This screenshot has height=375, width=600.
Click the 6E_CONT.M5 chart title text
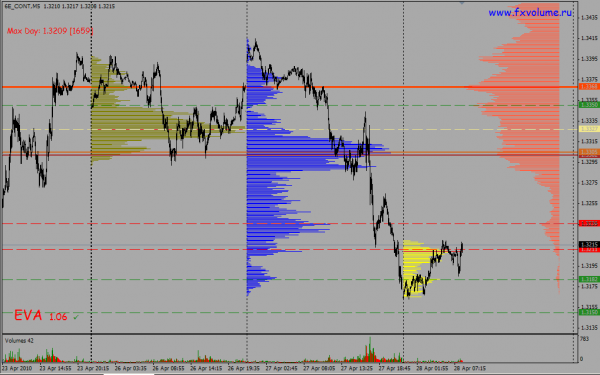click(x=23, y=6)
